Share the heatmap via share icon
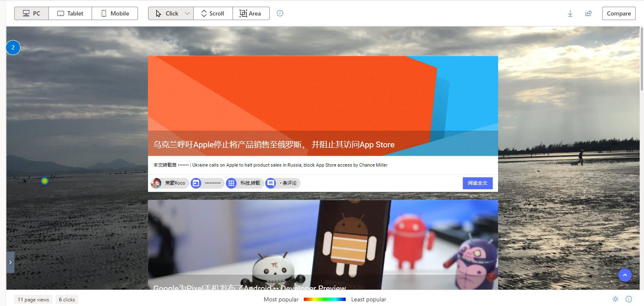644x306 pixels. 588,13
